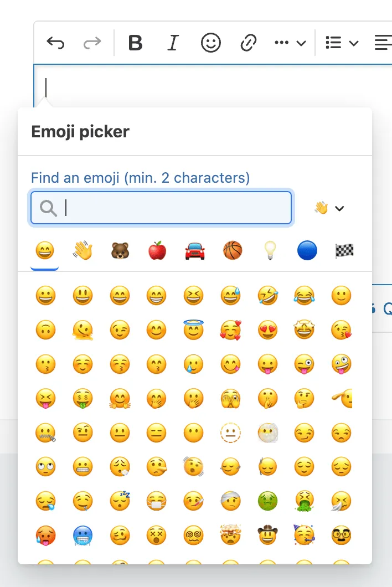Focus the Find an emoji search field
The width and height of the screenshot is (392, 587).
click(161, 208)
